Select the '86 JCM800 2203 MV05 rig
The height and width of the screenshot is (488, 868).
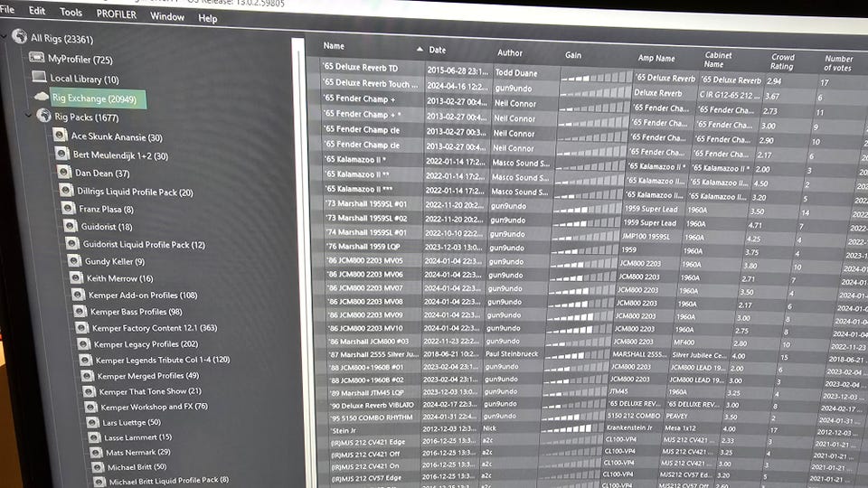364,260
